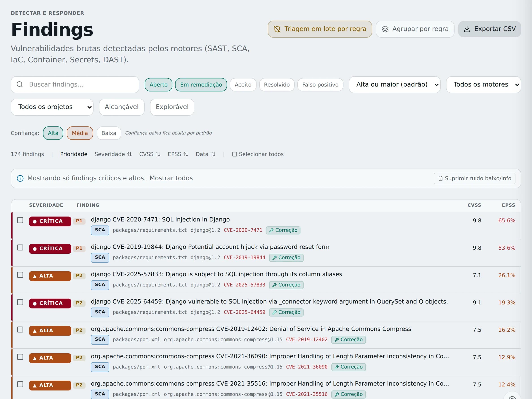This screenshot has width=532, height=399.
Task: Select the CVE-2019-12402 finding checkbox
Action: click(20, 330)
